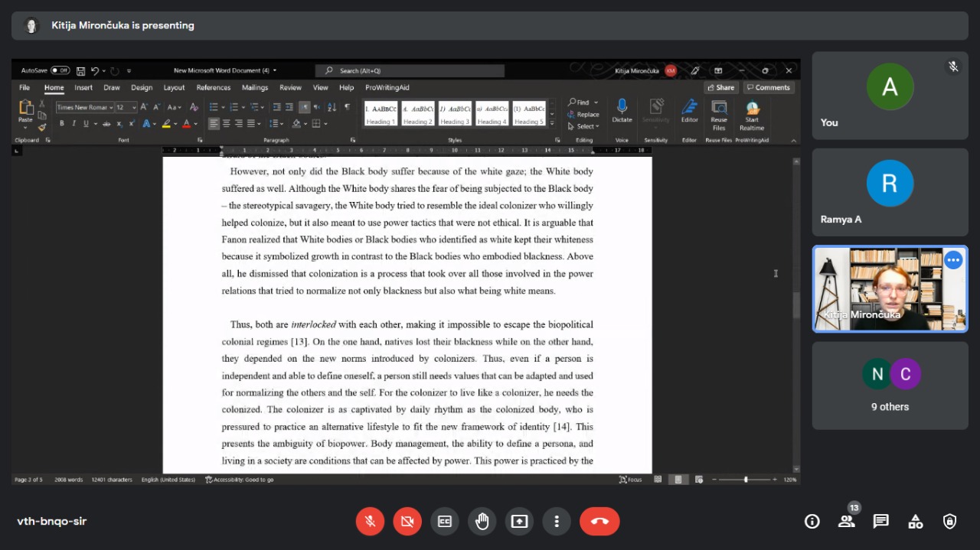Collapse the Word ribbon chevron
Screen dimensions: 980x550
794,140
